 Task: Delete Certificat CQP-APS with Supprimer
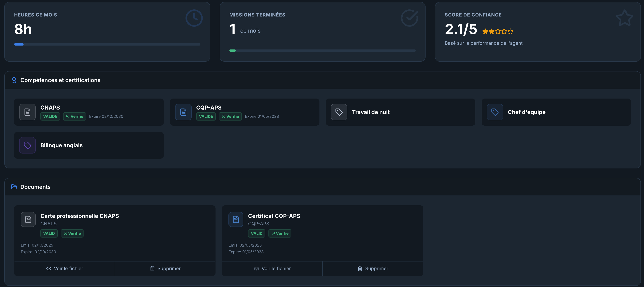point(373,269)
